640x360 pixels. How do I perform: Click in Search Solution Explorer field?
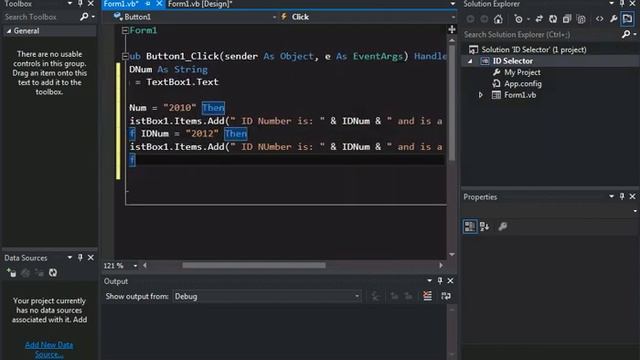coord(541,35)
